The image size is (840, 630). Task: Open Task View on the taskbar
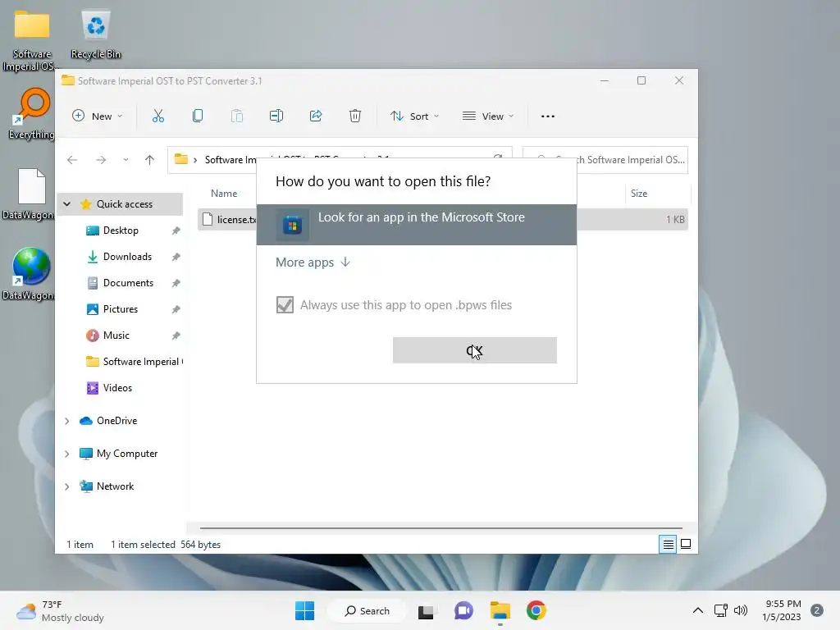click(426, 610)
